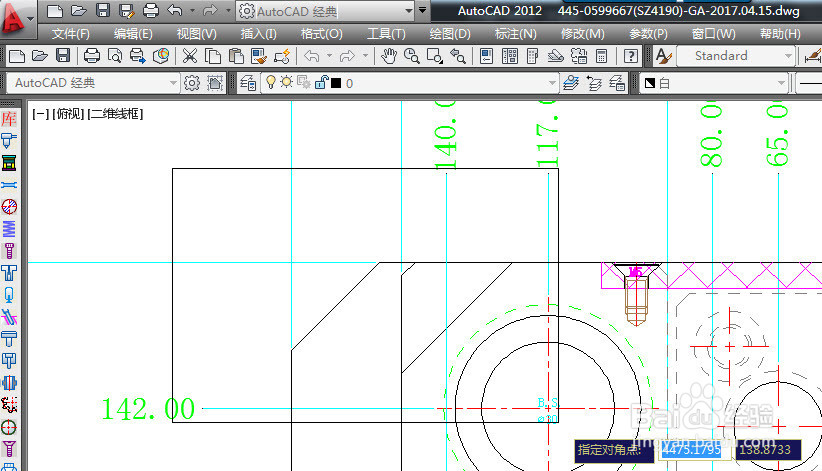Screen dimensions: 822x471
Task: Open Plot Preview from the standard toolbar
Action: tap(115, 56)
